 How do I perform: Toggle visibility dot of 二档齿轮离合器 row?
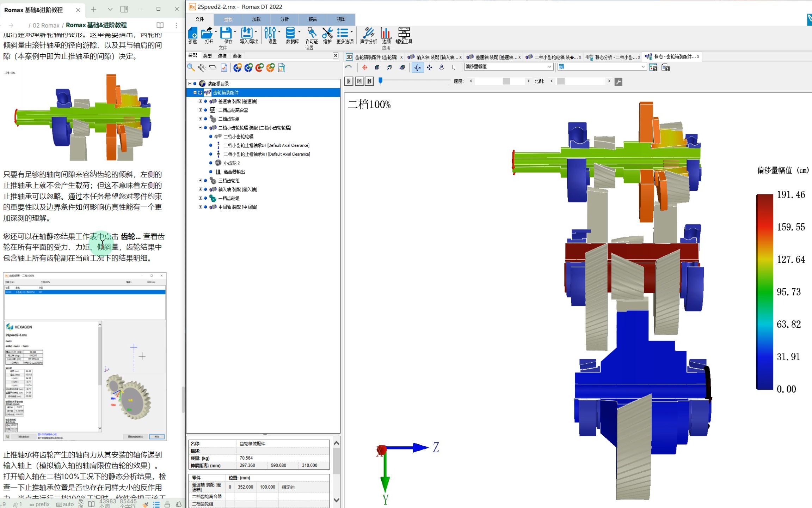[205, 110]
